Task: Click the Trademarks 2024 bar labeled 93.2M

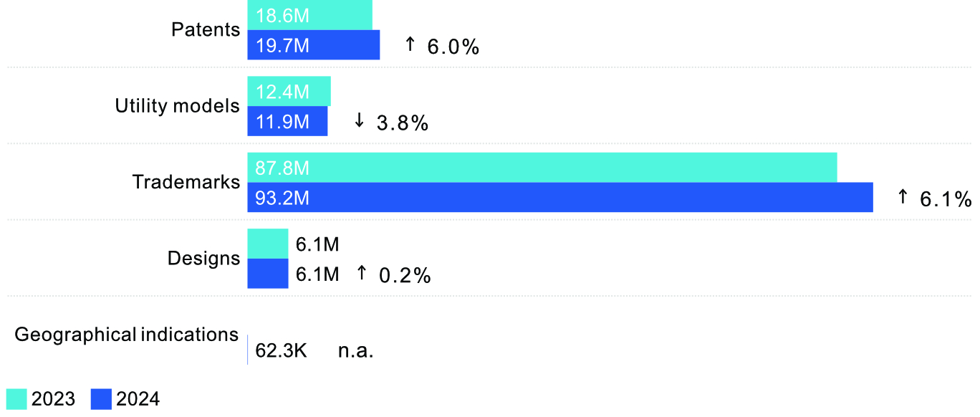Action: click(x=559, y=197)
